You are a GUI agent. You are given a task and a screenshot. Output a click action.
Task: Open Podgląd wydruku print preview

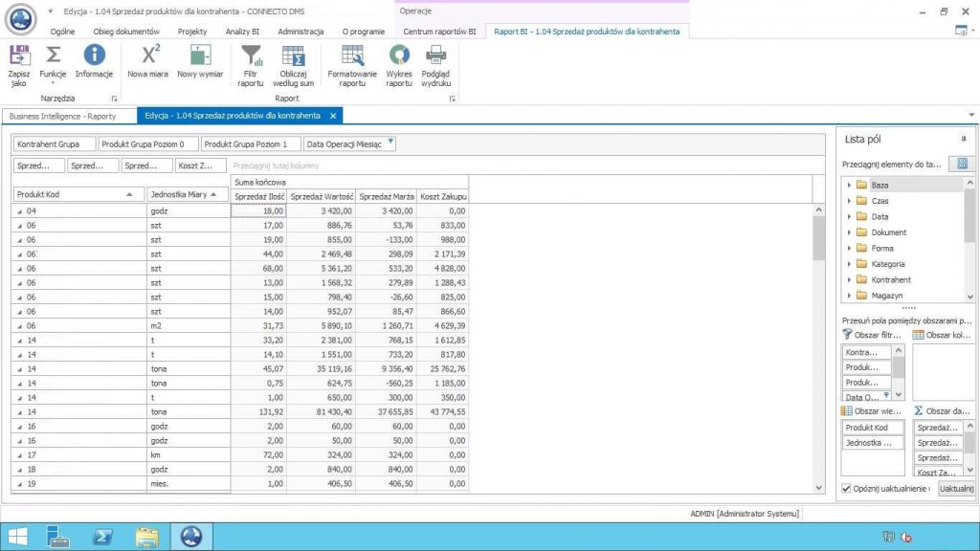[x=435, y=65]
